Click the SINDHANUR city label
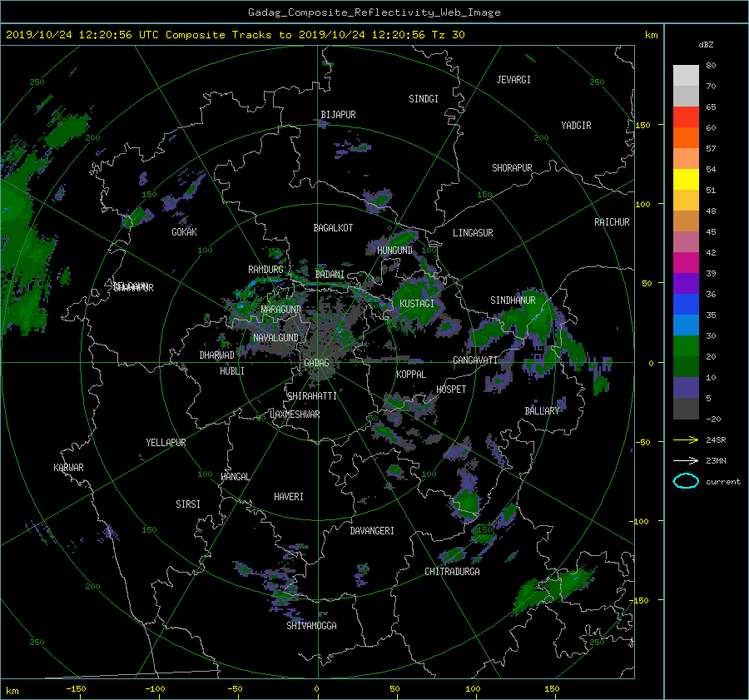 513,300
